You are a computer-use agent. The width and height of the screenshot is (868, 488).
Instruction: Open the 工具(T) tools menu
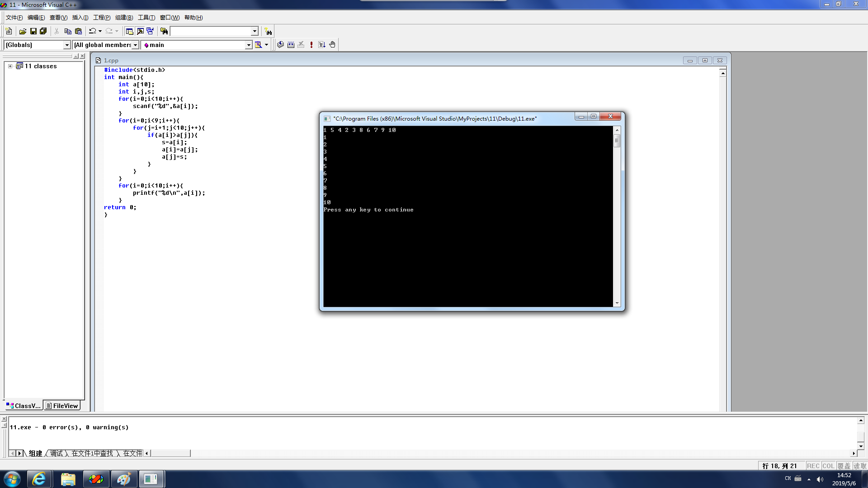tap(146, 18)
